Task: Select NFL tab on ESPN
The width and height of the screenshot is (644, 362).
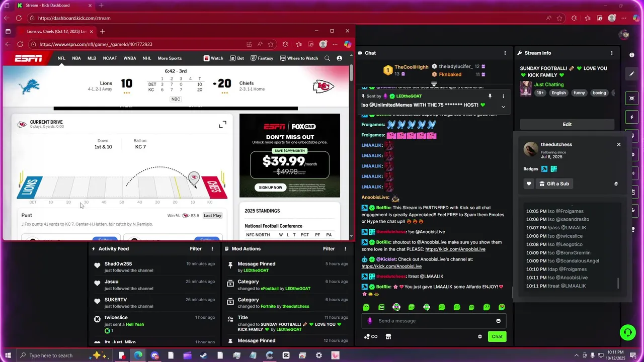Action: coord(61,58)
